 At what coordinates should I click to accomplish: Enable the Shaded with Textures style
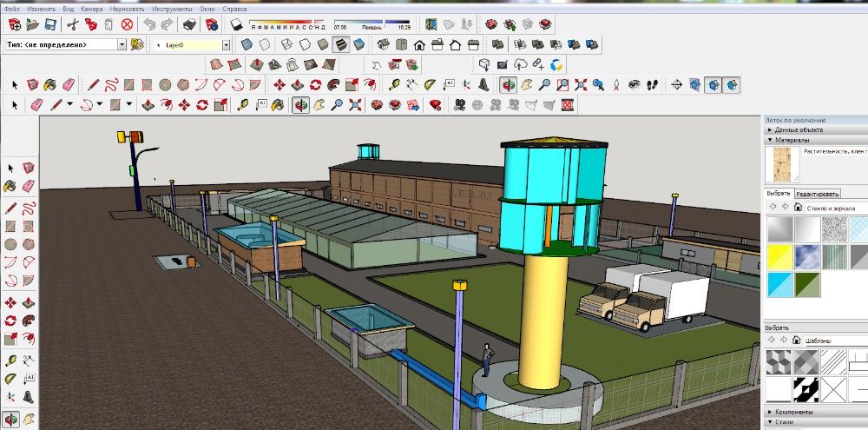click(341, 45)
